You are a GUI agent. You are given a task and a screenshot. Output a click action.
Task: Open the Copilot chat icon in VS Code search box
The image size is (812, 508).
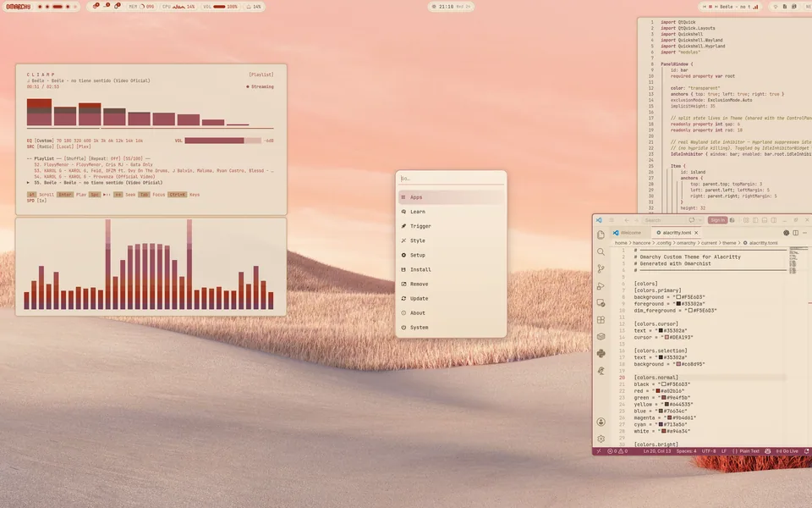pyautogui.click(x=692, y=220)
